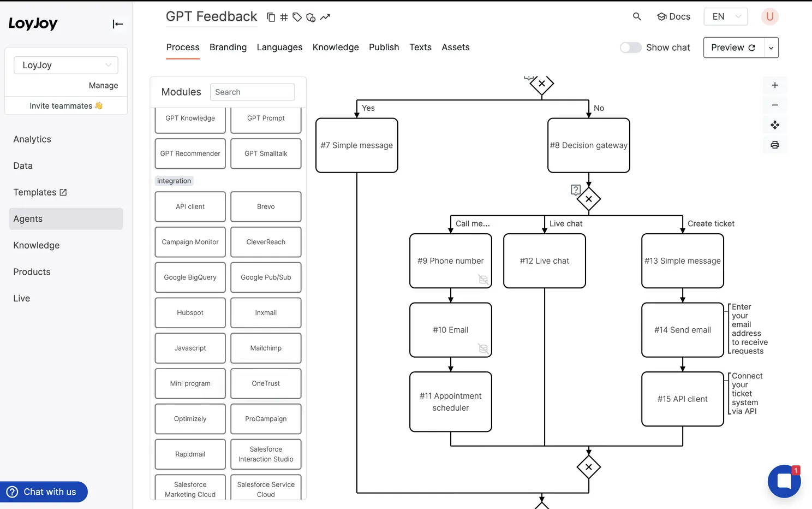Zoom out using the minus icon on canvas
Screen dimensions: 812x509
[775, 105]
